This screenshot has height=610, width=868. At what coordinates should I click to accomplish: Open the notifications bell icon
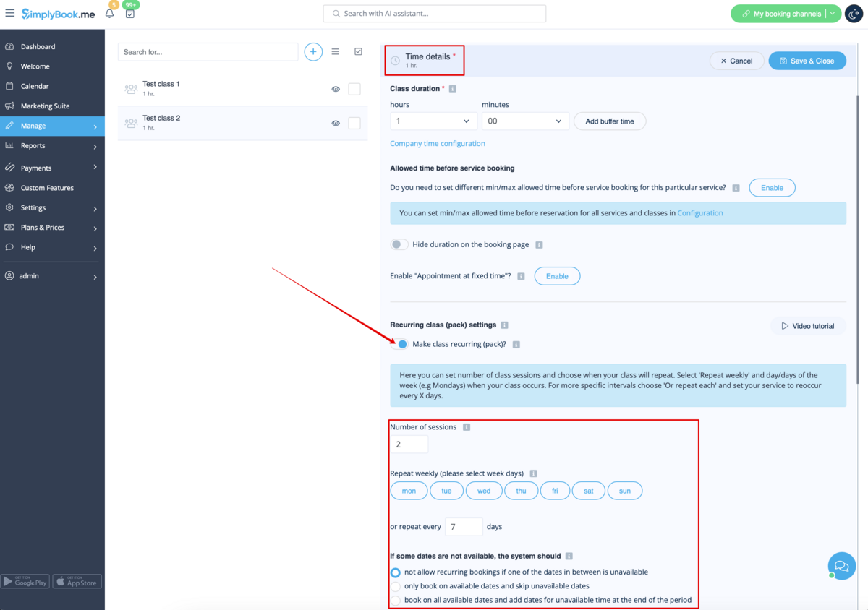(110, 14)
